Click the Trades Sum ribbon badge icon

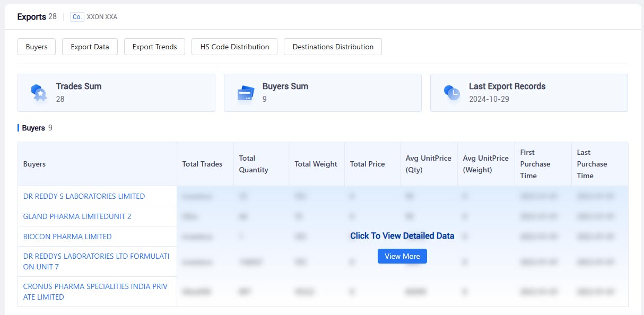[39, 93]
